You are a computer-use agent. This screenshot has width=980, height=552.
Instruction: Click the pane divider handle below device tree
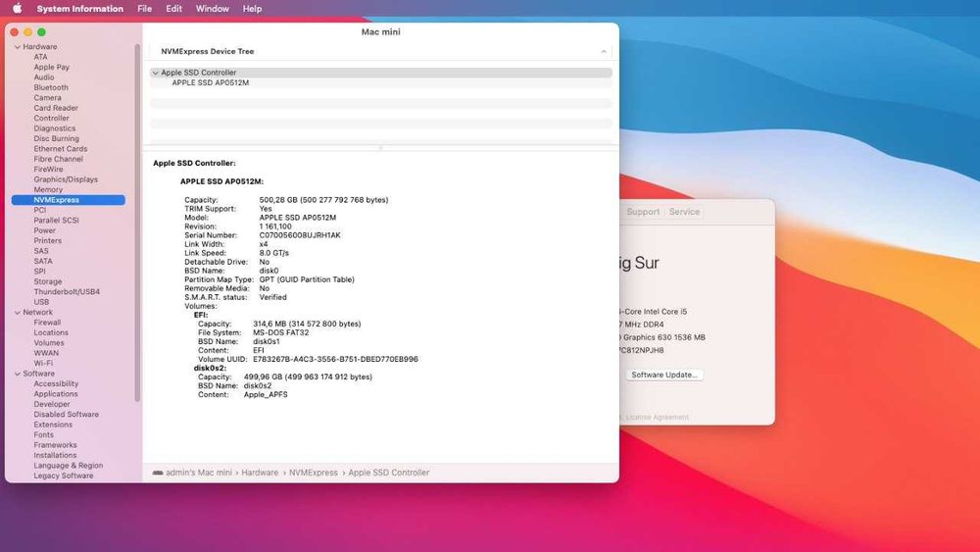[380, 148]
